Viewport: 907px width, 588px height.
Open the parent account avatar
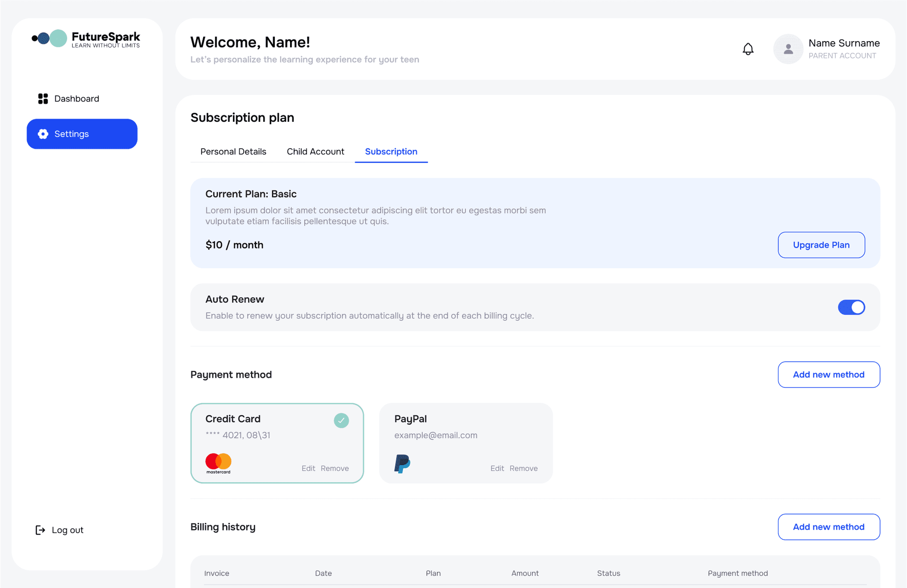point(788,49)
